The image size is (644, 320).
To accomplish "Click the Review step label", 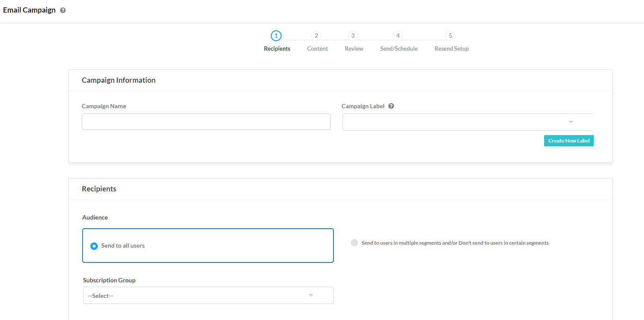I will (x=354, y=49).
